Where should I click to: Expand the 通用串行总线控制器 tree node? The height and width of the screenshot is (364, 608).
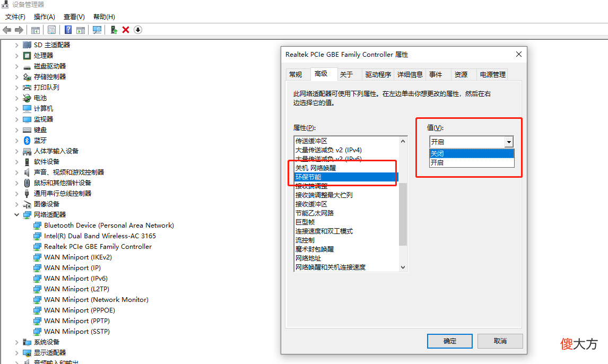16,194
